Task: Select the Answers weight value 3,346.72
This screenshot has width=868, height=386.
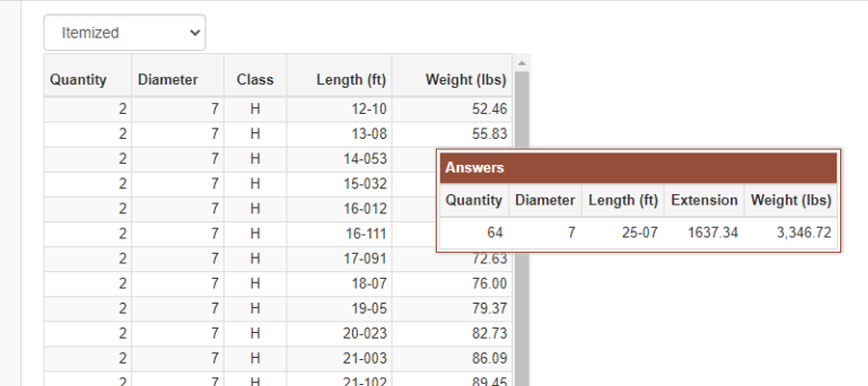Action: 791,233
